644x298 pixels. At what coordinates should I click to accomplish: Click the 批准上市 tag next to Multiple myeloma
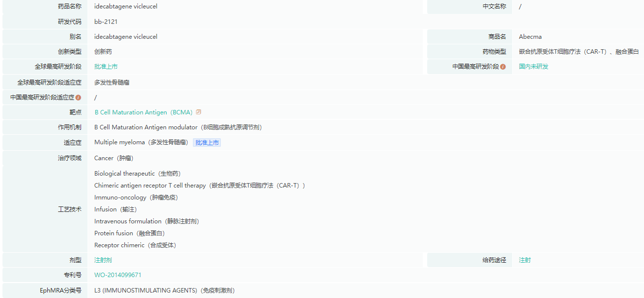coord(207,143)
